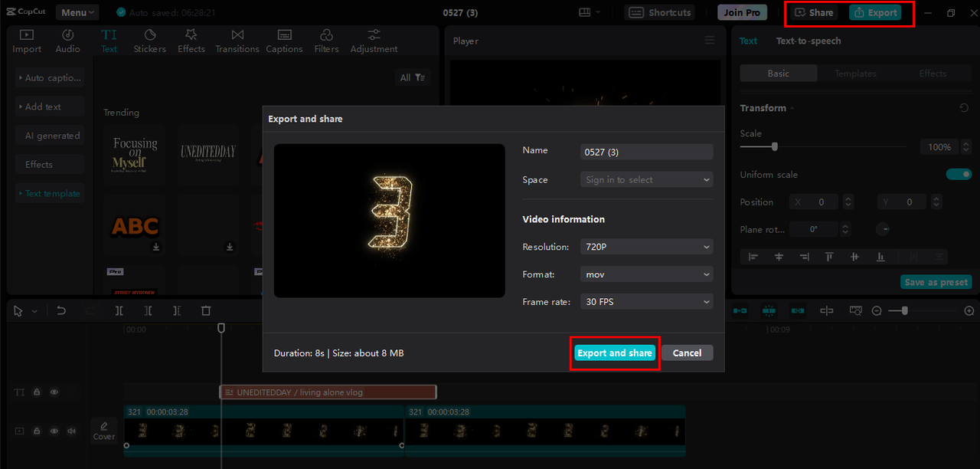Open the Resolution 720P dropdown
This screenshot has width=980, height=469.
click(646, 247)
